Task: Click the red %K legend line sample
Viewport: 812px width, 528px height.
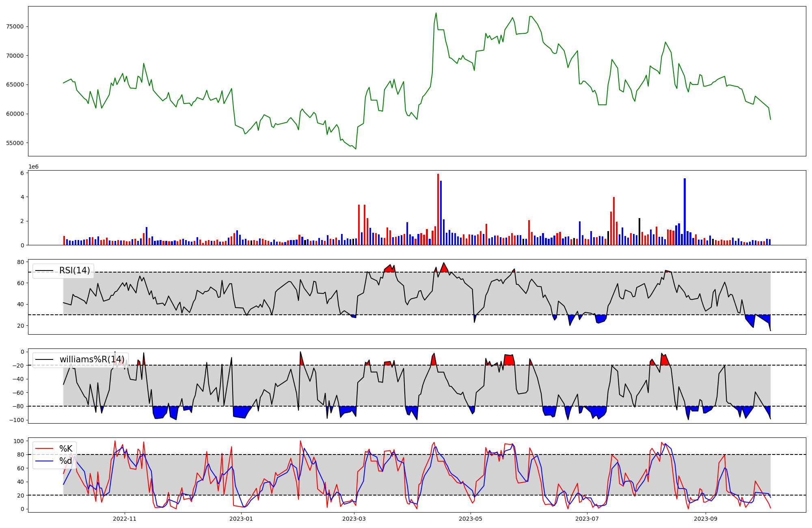Action: coord(44,449)
